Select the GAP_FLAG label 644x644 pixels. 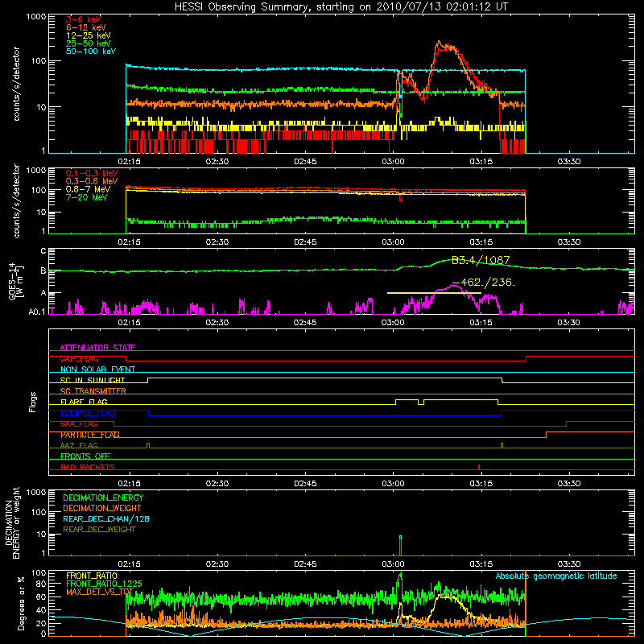[x=79, y=358]
